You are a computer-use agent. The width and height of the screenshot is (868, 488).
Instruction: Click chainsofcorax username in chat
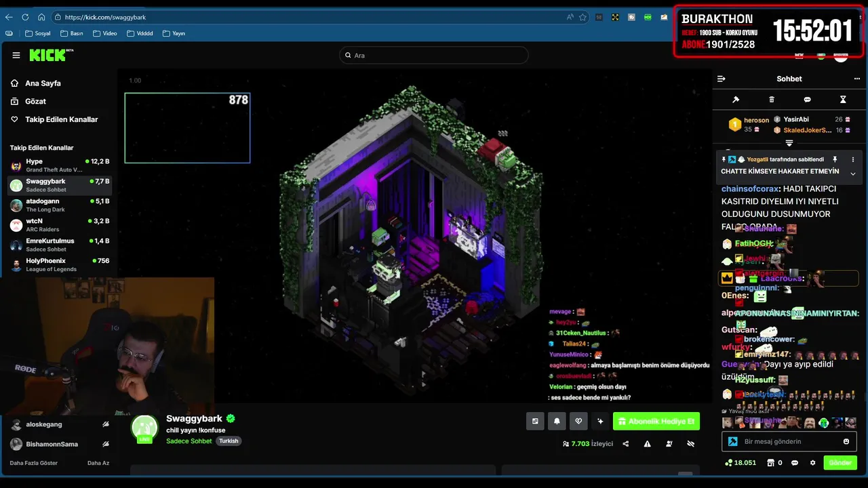point(749,189)
